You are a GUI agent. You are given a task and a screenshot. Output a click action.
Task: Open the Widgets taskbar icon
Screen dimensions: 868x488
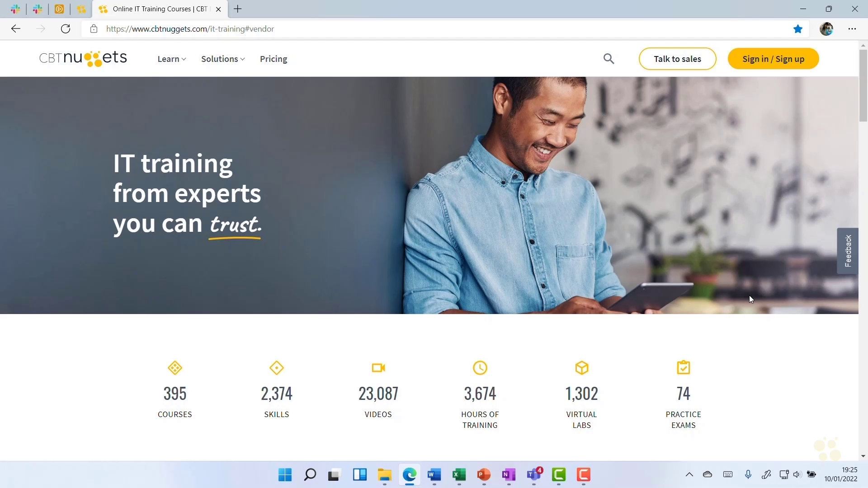pos(360,475)
